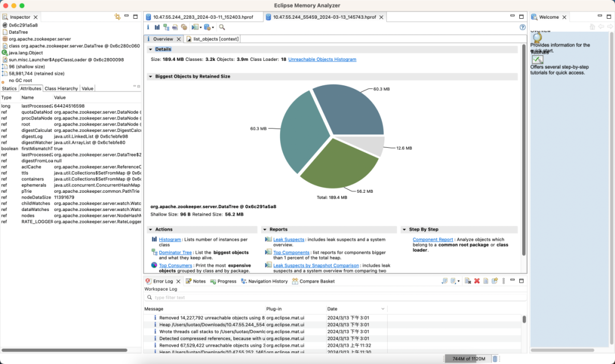Close the Overview tab
Screen dimensions: 615x364
click(179, 39)
